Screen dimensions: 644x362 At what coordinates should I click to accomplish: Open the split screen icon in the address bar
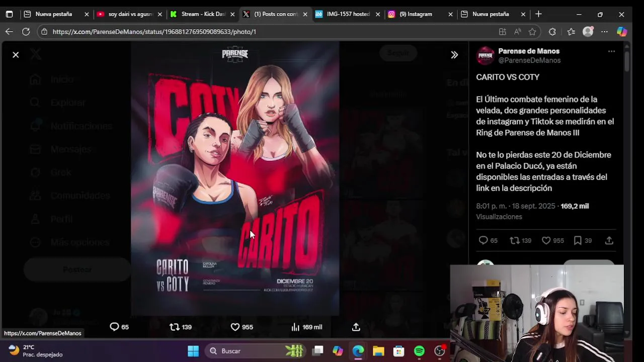[502, 32]
